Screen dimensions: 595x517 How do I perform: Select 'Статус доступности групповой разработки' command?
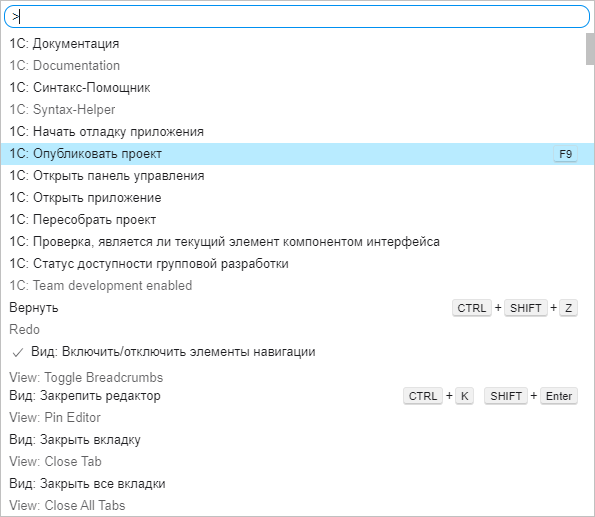(149, 264)
